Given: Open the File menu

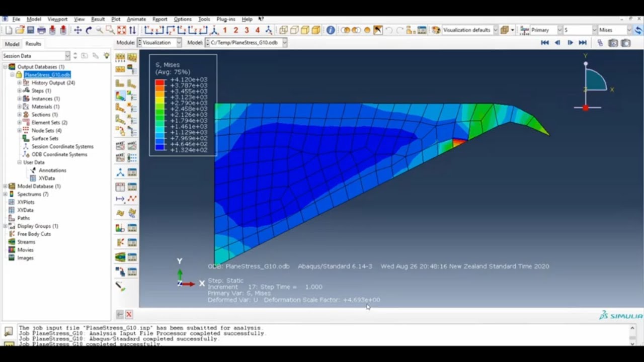Looking at the screenshot, I should 16,19.
